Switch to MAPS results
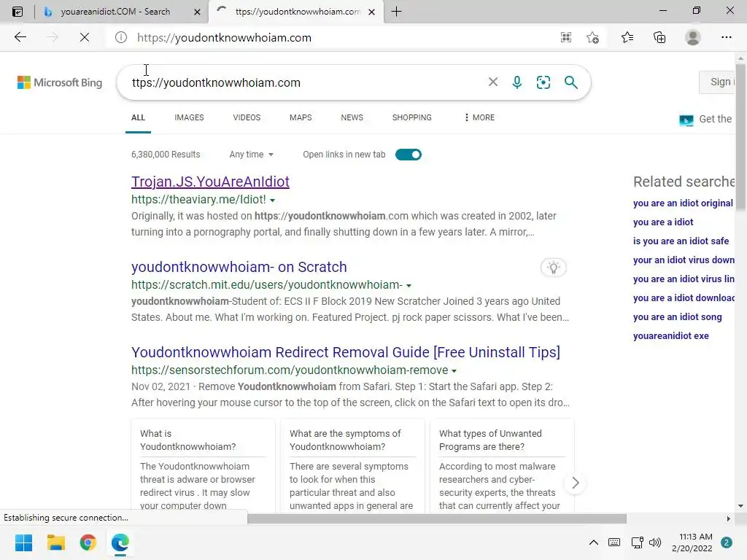The image size is (747, 560). click(x=301, y=117)
